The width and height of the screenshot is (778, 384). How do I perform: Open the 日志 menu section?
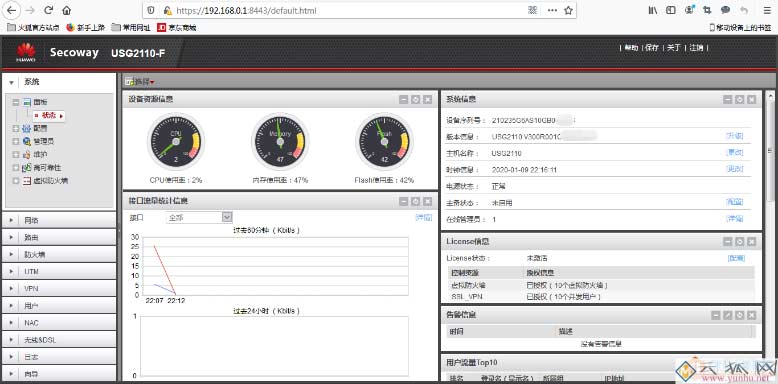pos(59,357)
